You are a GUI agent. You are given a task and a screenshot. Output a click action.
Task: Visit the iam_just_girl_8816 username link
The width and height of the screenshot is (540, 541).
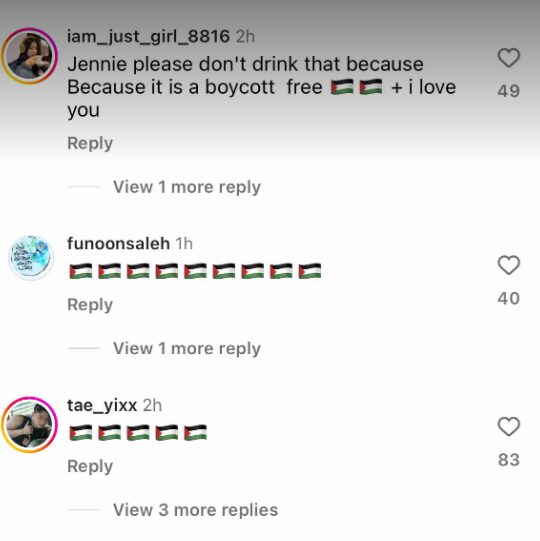(x=148, y=36)
